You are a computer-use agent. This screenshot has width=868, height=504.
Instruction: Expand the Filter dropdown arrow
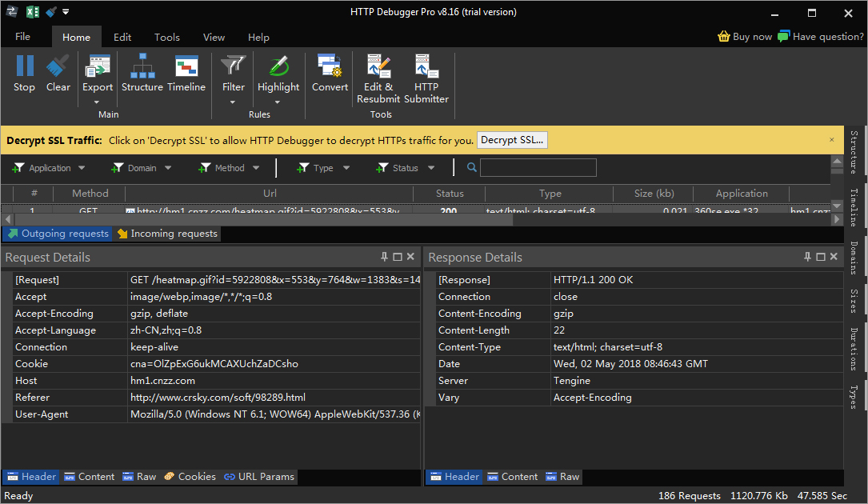[233, 102]
